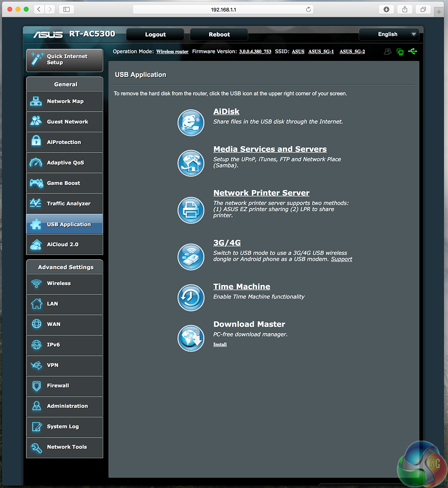Click the ASUS_5G-2 SSID link
Image resolution: width=448 pixels, height=488 pixels.
click(x=352, y=52)
